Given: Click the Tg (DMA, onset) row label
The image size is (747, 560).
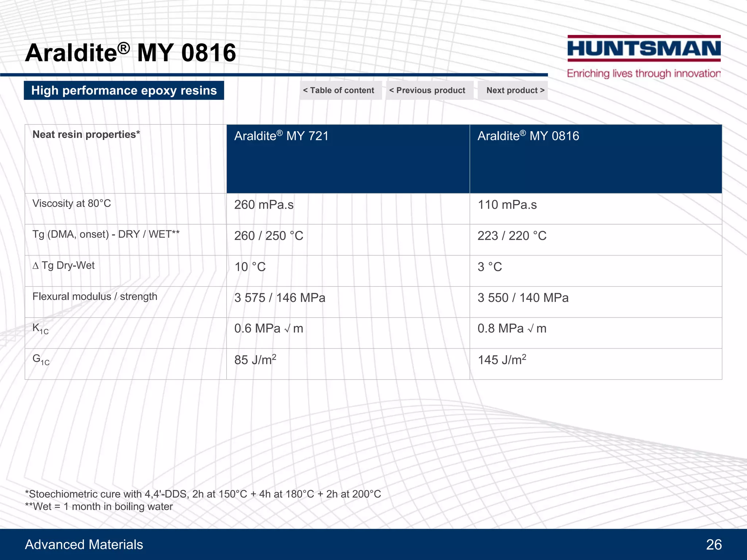Looking at the screenshot, I should coord(106,234).
